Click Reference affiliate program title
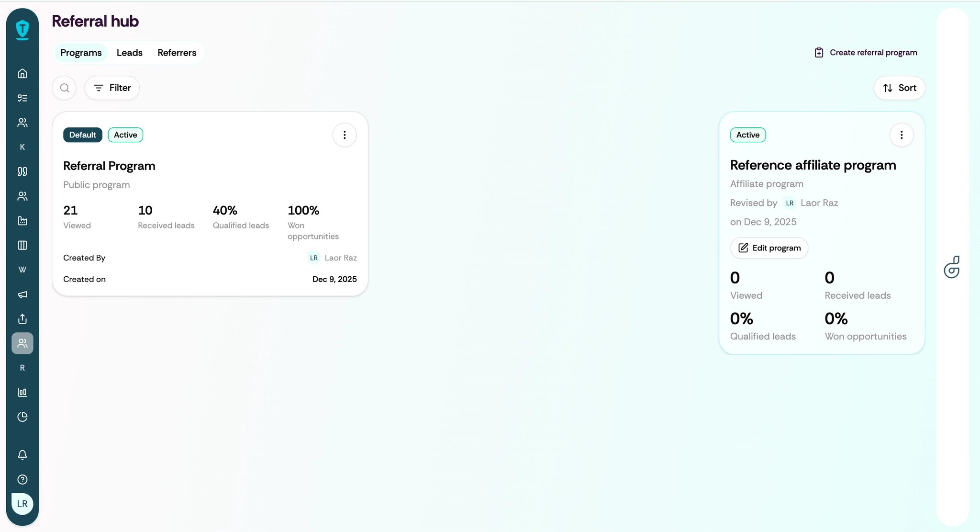This screenshot has width=980, height=532. pos(813,165)
